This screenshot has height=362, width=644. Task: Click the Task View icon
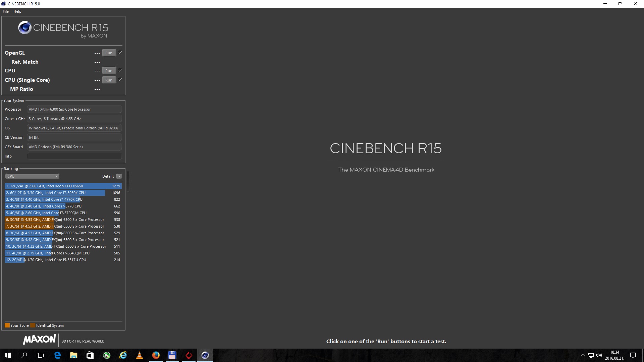[x=40, y=355]
